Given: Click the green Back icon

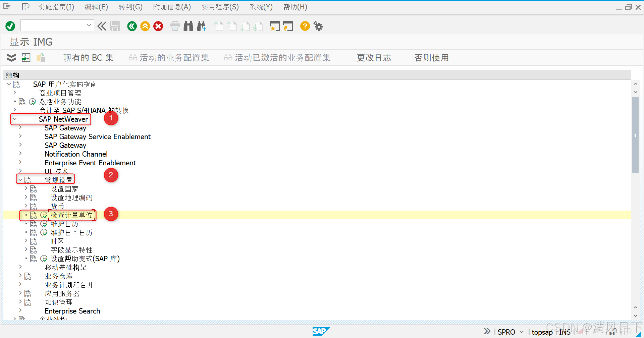Looking at the screenshot, I should 132,26.
